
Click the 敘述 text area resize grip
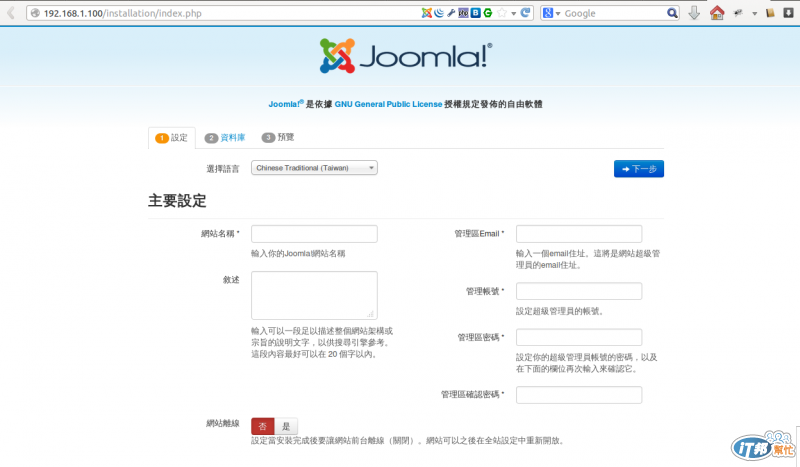(x=371, y=314)
